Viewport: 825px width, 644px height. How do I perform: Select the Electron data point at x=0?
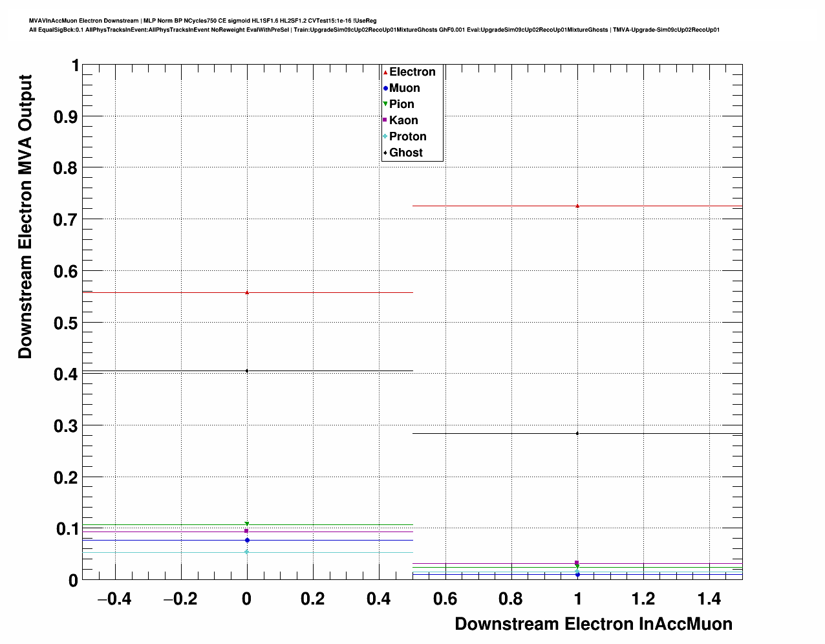click(x=247, y=292)
